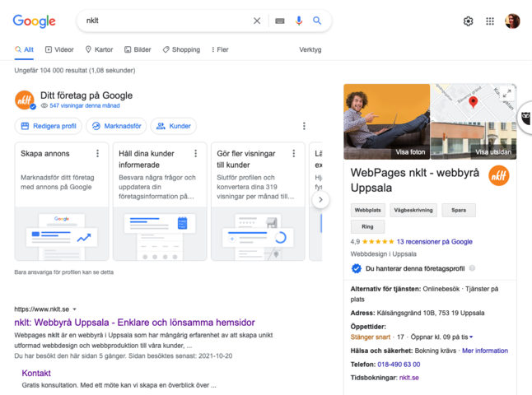Click the Marknadsför button
The image size is (532, 395).
(x=116, y=126)
